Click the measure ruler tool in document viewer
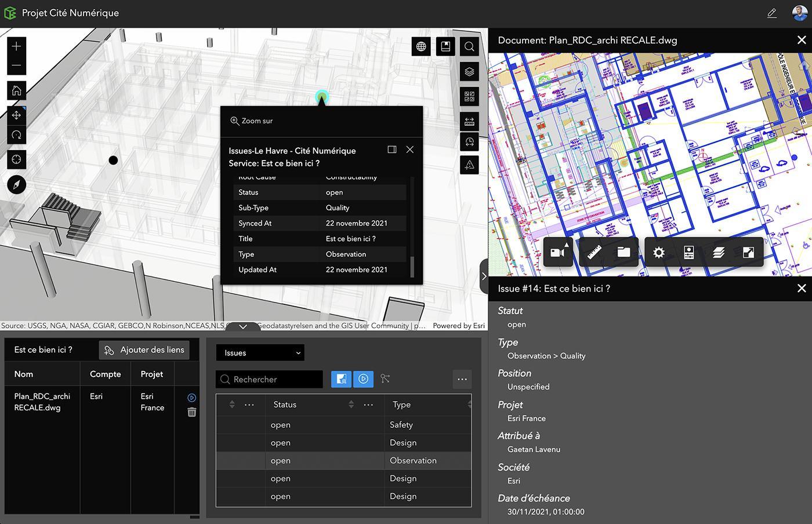Image resolution: width=812 pixels, height=524 pixels. (x=594, y=252)
